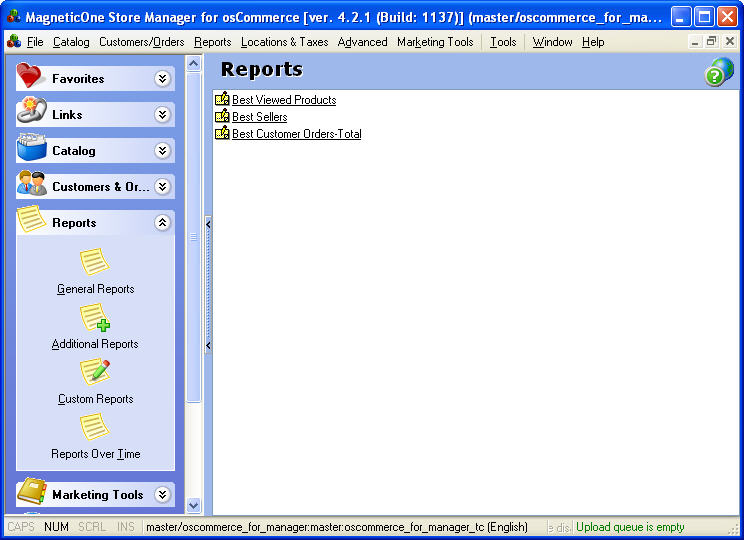
Task: Minimize the inner MDI child window
Action: (695, 42)
